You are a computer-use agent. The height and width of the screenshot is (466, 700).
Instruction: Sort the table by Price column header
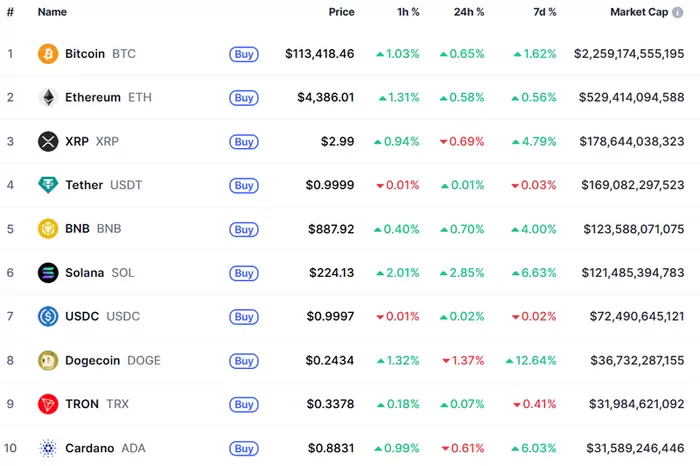[x=341, y=12]
